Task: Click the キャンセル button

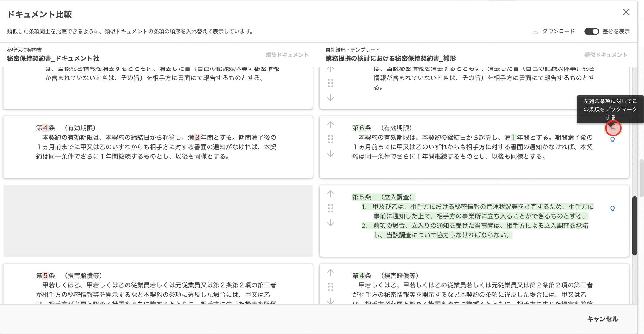Action: 602,319
